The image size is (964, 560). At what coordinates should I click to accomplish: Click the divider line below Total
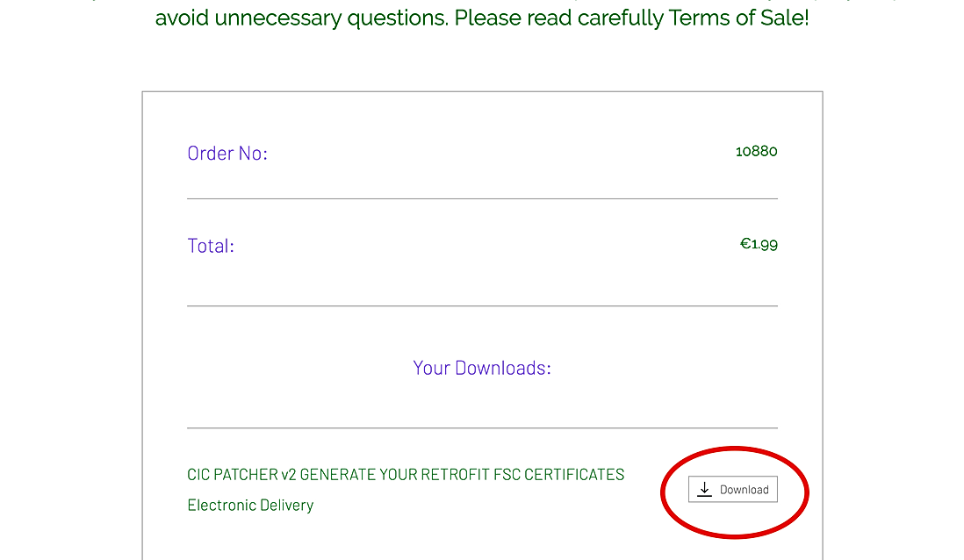point(482,305)
